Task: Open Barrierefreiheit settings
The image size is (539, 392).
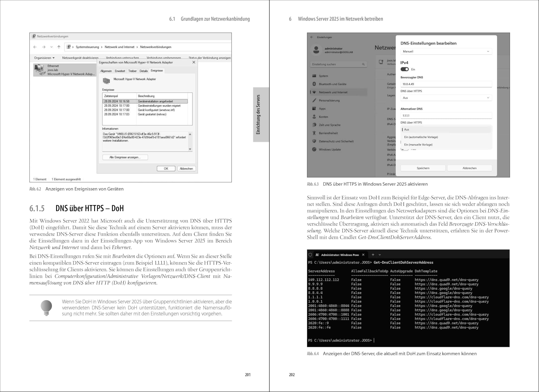Action: [x=338, y=133]
